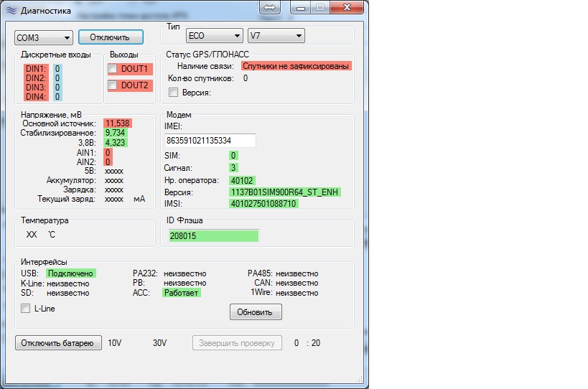Click the Обновить refresh button
Screen dimensions: 588x389
point(256,312)
